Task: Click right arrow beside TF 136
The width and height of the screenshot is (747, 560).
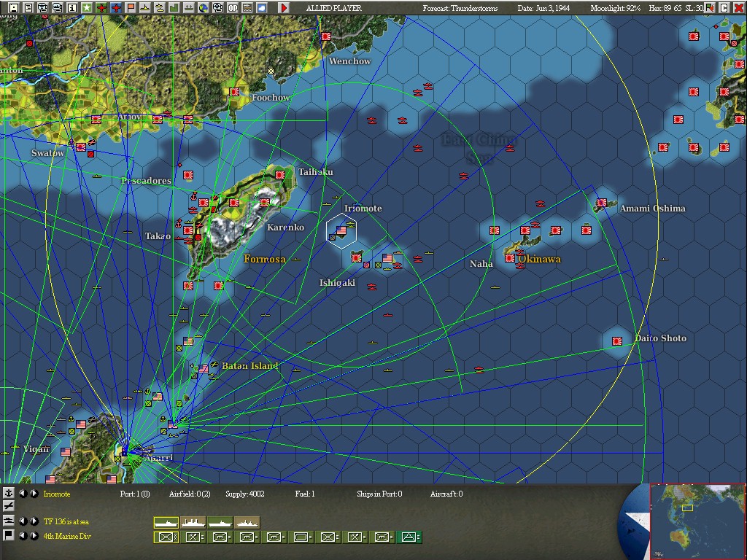Action: (x=34, y=521)
